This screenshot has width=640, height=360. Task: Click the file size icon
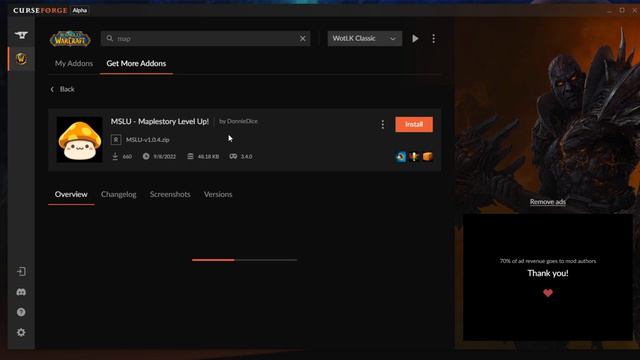click(x=190, y=156)
